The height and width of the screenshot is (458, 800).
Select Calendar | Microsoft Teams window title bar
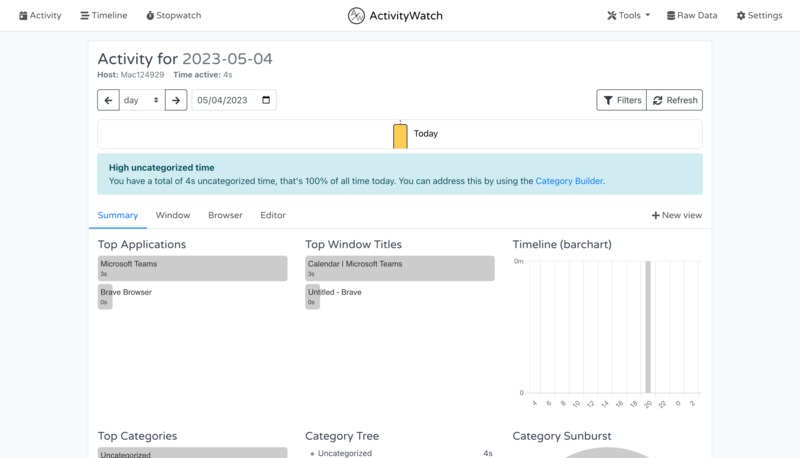pos(399,268)
